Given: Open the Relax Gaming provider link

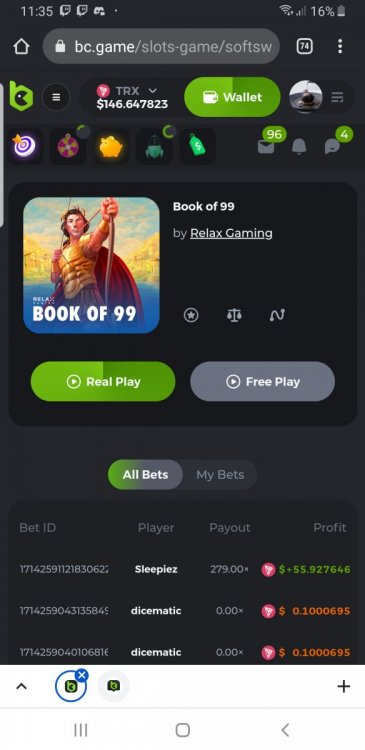Looking at the screenshot, I should pyautogui.click(x=232, y=233).
